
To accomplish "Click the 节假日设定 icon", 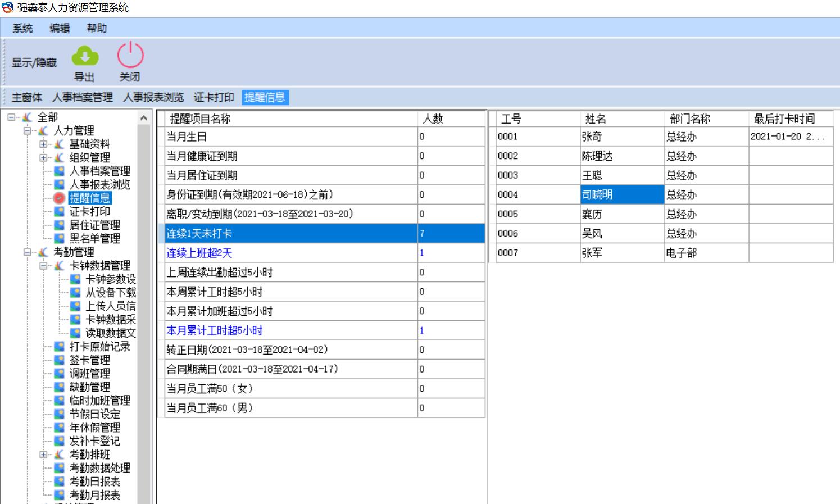I will click(x=59, y=414).
